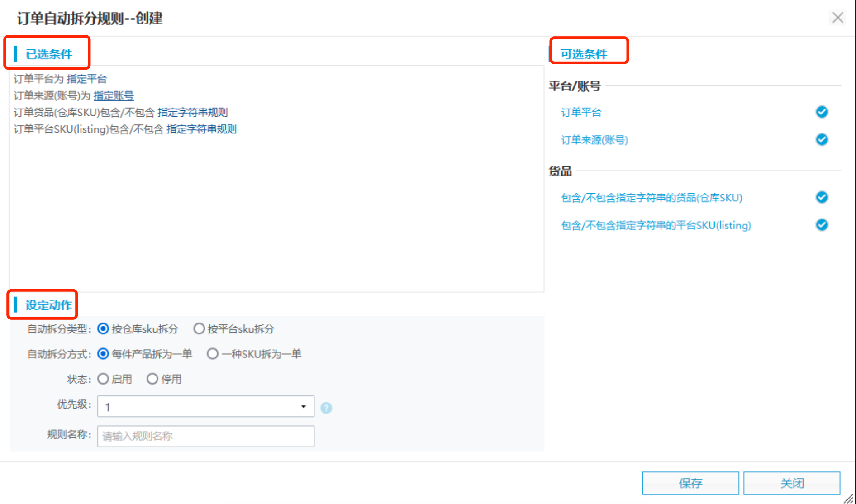Open 指定账号 to specify account
This screenshot has width=856, height=504.
113,96
